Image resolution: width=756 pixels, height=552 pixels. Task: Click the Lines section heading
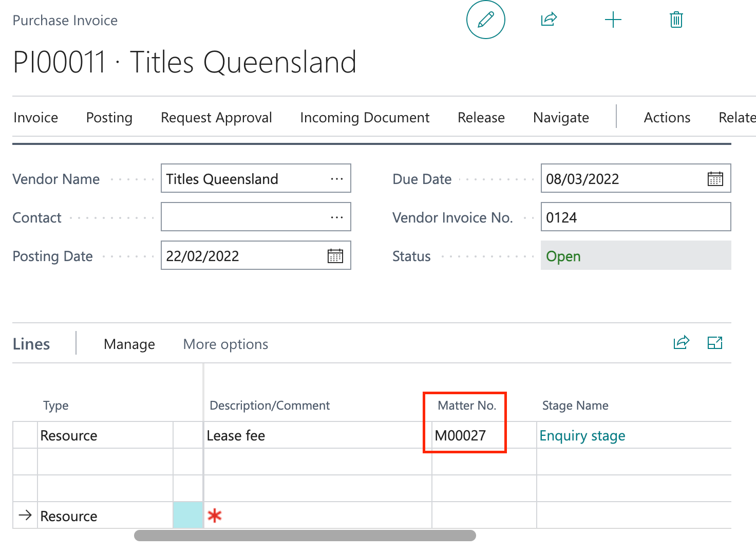31,344
